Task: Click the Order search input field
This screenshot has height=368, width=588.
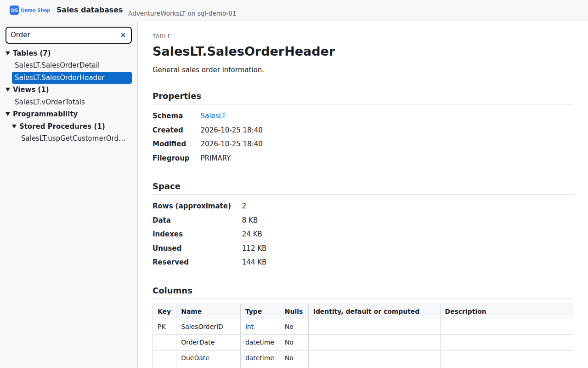Action: point(68,35)
